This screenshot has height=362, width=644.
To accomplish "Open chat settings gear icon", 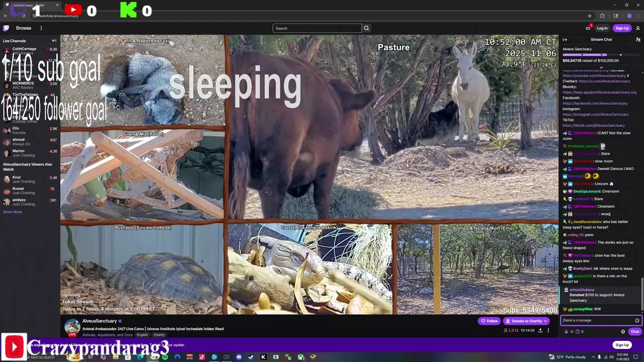I will pyautogui.click(x=623, y=331).
